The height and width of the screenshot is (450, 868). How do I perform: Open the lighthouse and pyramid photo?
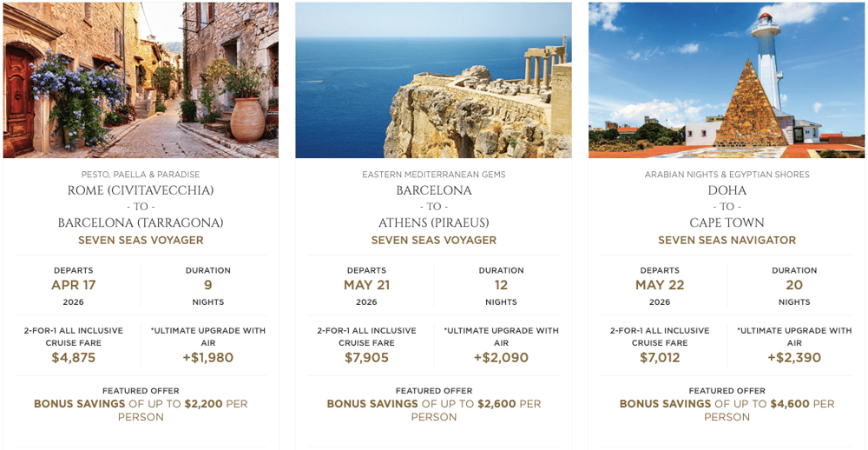[x=727, y=80]
